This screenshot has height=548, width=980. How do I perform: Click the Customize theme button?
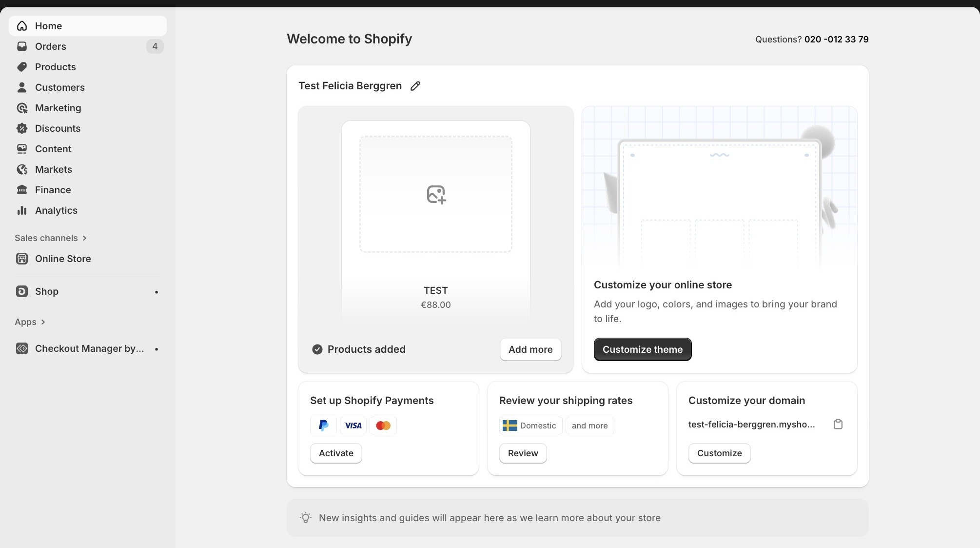[x=642, y=349]
